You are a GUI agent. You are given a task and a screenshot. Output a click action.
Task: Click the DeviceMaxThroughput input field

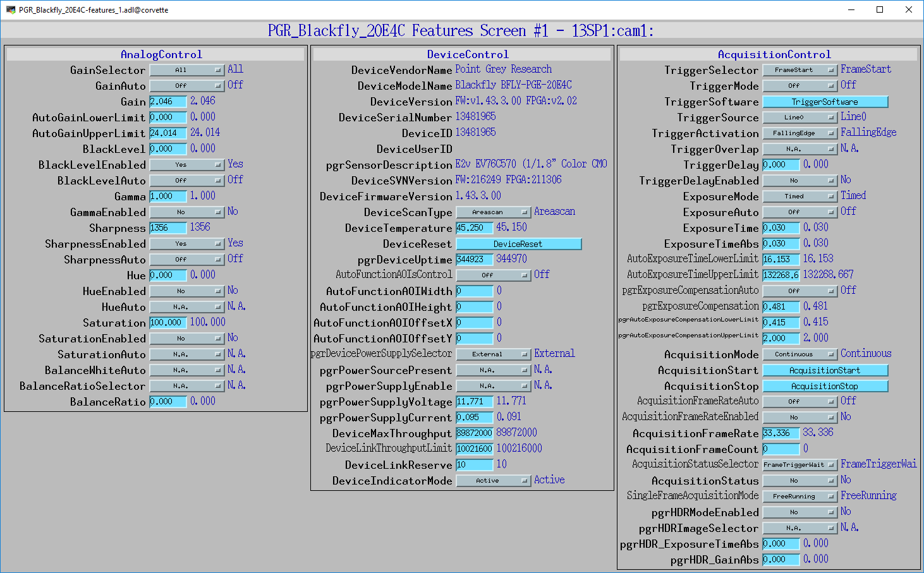(475, 433)
